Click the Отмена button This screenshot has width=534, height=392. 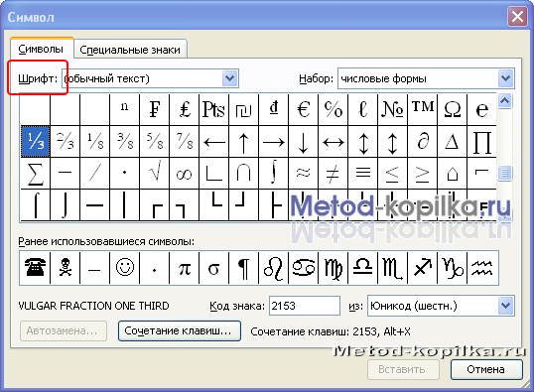coord(486,369)
